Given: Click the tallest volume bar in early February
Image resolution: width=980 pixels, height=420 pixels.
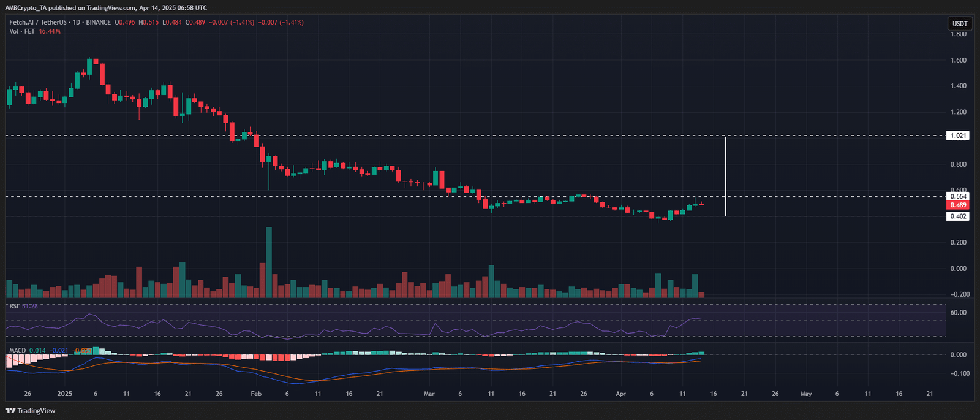Looking at the screenshot, I should click(x=269, y=262).
